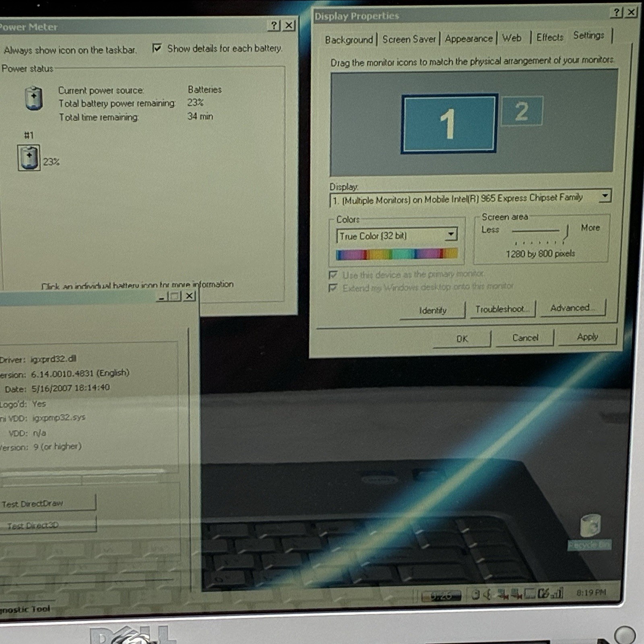Switch to the Appearance tab
This screenshot has height=644, width=644.
(469, 39)
